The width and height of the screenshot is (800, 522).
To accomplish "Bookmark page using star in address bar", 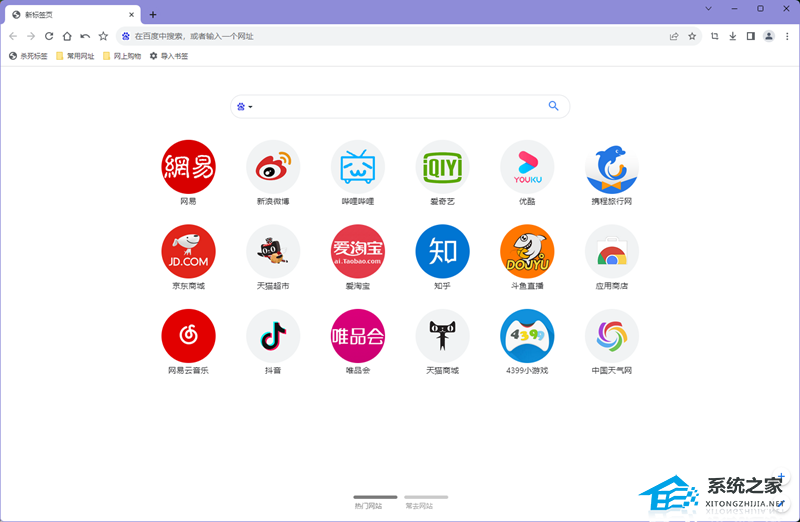I will [691, 36].
